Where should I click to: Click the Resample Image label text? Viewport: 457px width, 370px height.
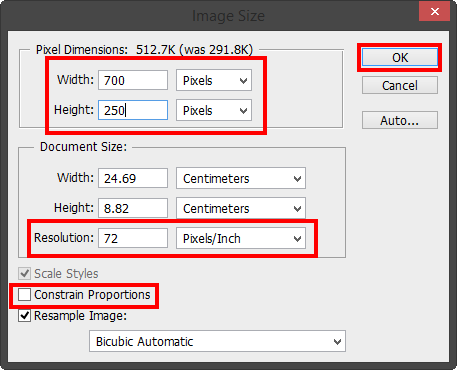tap(80, 316)
